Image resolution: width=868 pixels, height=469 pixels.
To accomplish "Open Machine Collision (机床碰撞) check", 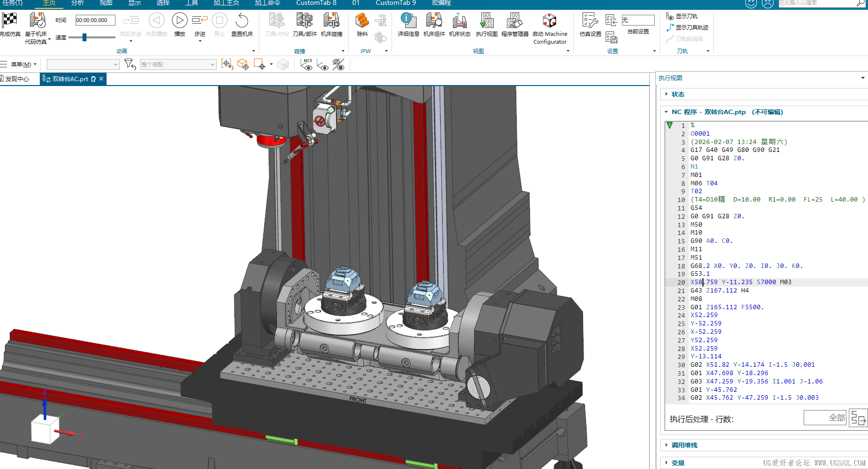I will (331, 21).
